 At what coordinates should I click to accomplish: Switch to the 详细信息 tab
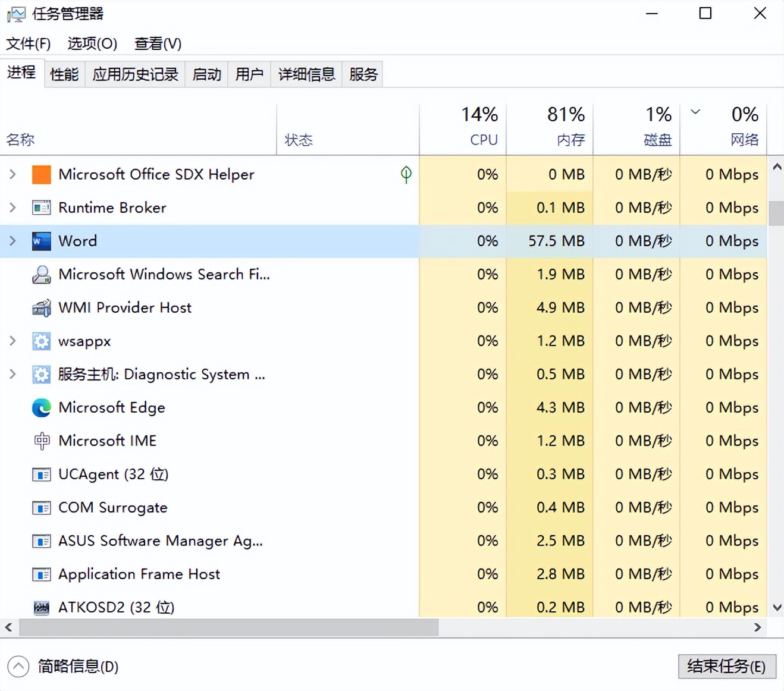point(306,74)
